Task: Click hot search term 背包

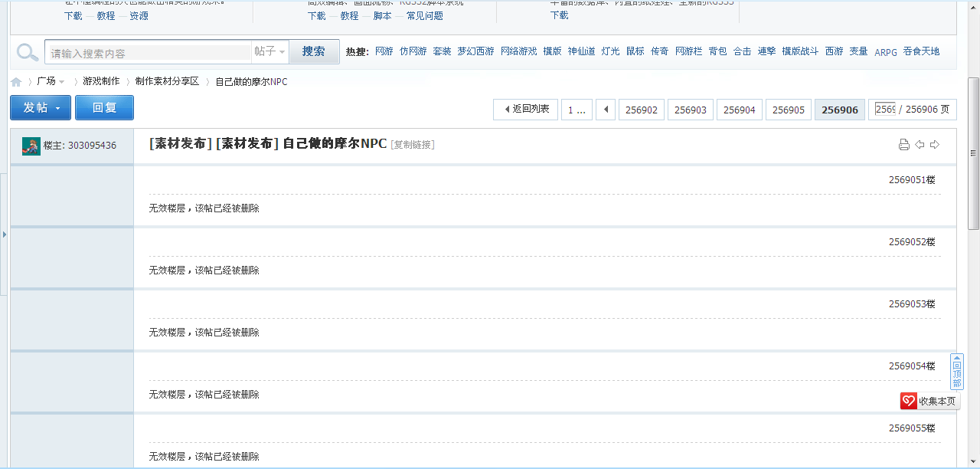Action: coord(718,51)
